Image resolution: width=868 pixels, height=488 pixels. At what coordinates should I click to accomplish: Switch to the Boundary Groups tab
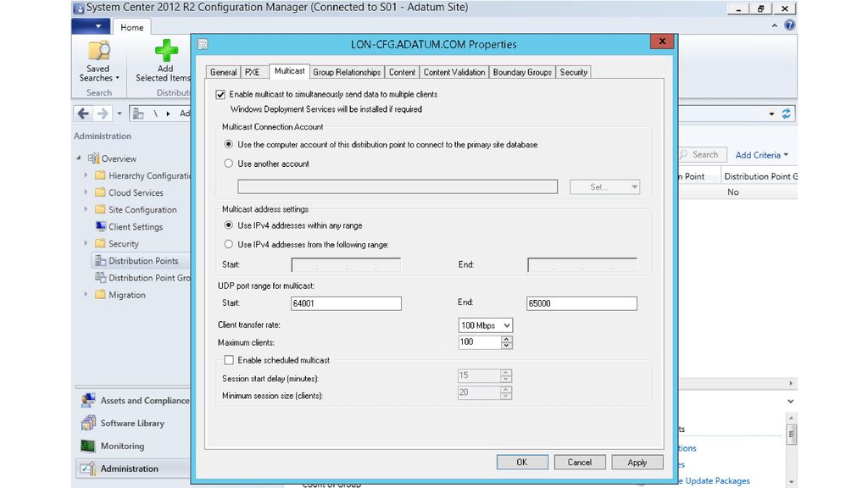coord(522,72)
